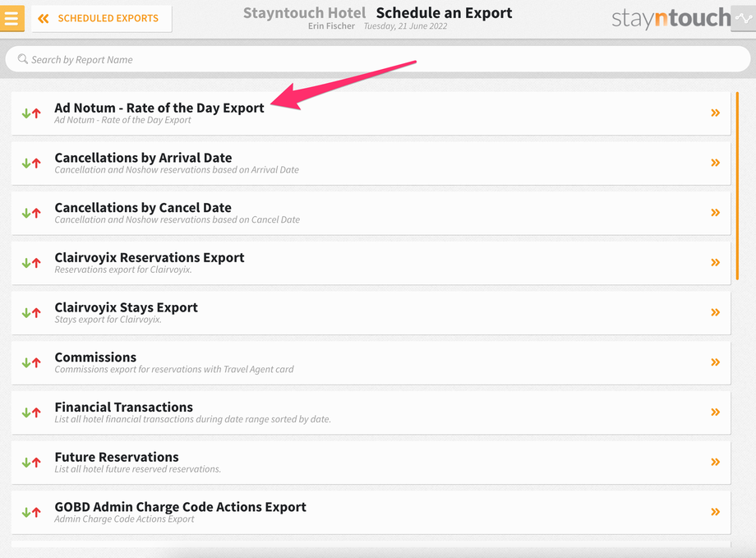Viewport: 756px width, 558px height.
Task: Click 'Admin Charge Code Actions Export' description
Action: pyautogui.click(x=124, y=519)
